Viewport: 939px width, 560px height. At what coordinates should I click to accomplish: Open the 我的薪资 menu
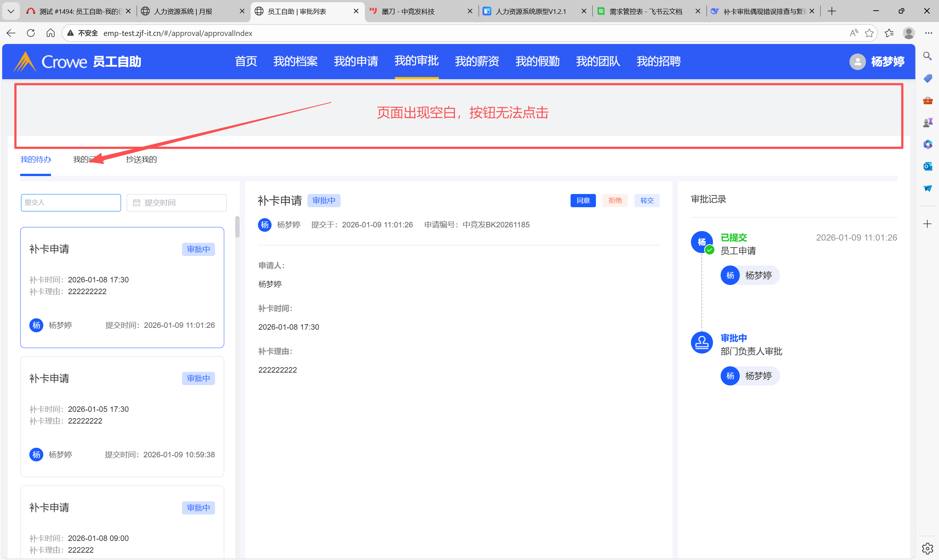click(477, 61)
